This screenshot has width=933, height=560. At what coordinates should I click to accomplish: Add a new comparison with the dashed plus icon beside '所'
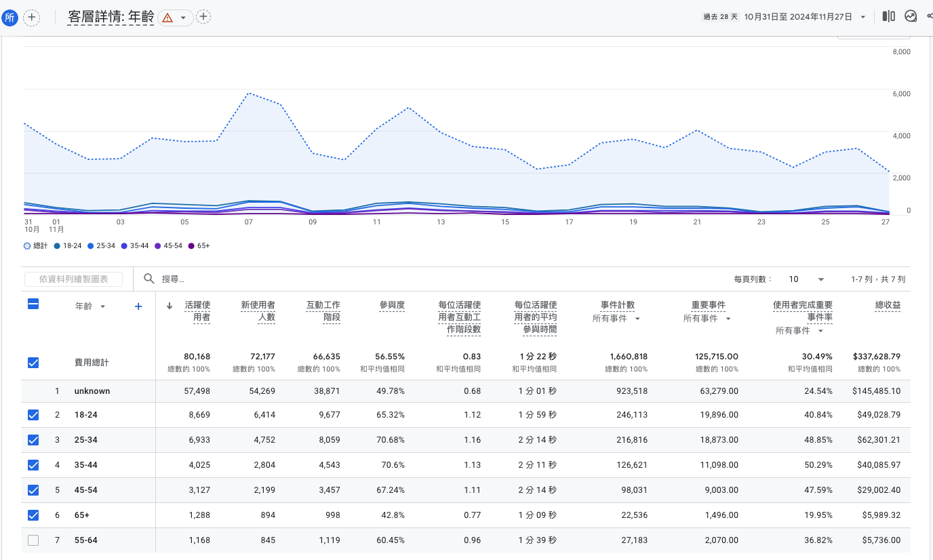point(31,18)
